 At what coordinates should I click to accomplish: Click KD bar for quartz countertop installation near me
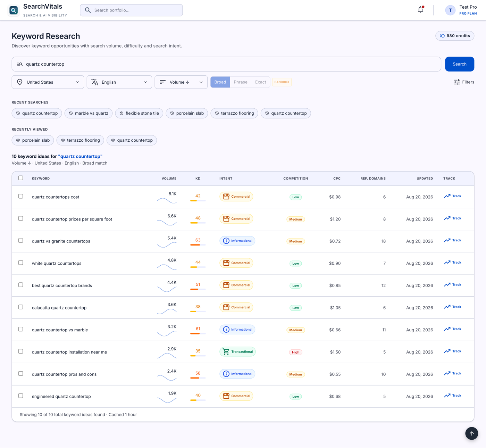[198, 356]
